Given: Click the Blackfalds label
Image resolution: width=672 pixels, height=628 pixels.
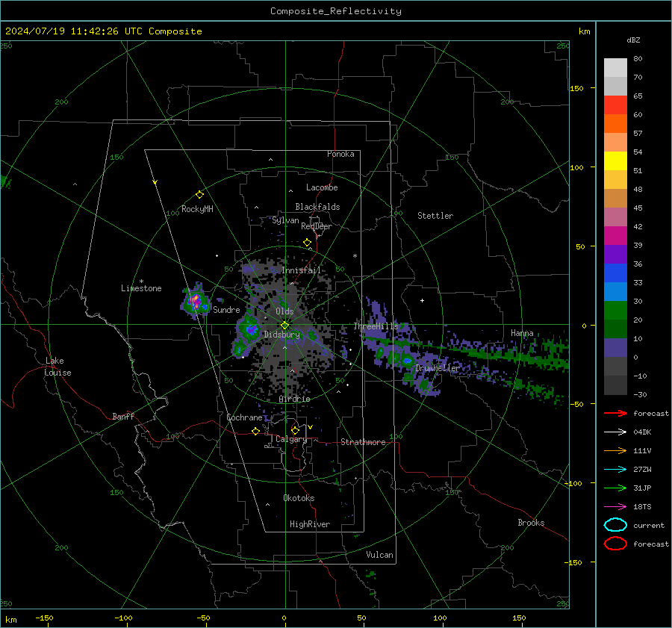Looking at the screenshot, I should (x=317, y=207).
